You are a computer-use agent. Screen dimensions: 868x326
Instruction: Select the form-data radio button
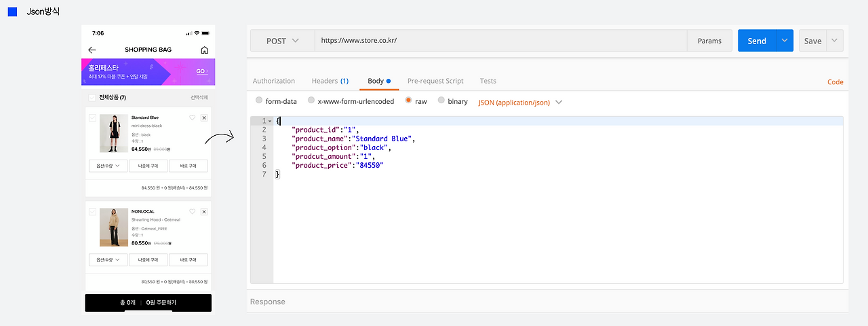(x=259, y=101)
